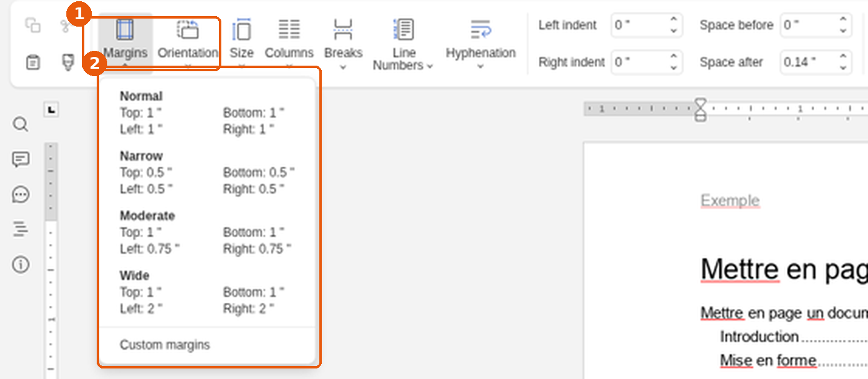This screenshot has height=379, width=868.
Task: Expand the Line Numbers dropdown chevron
Action: pos(430,66)
